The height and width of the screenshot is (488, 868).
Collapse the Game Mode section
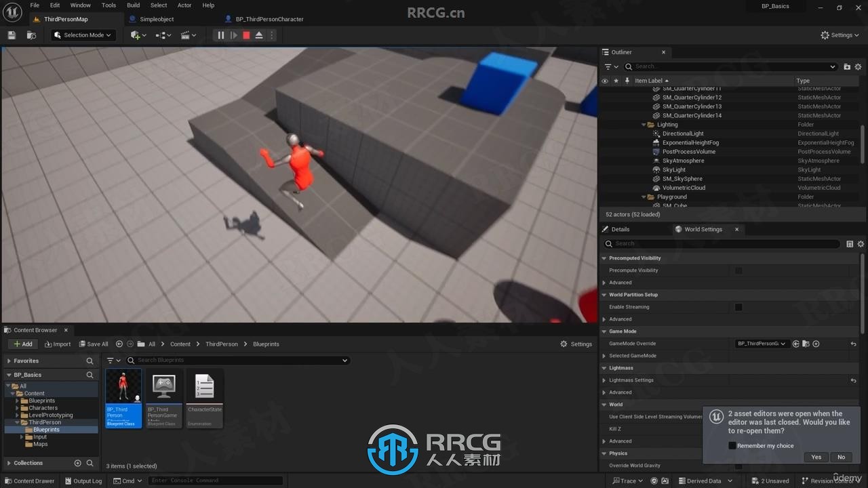(604, 331)
